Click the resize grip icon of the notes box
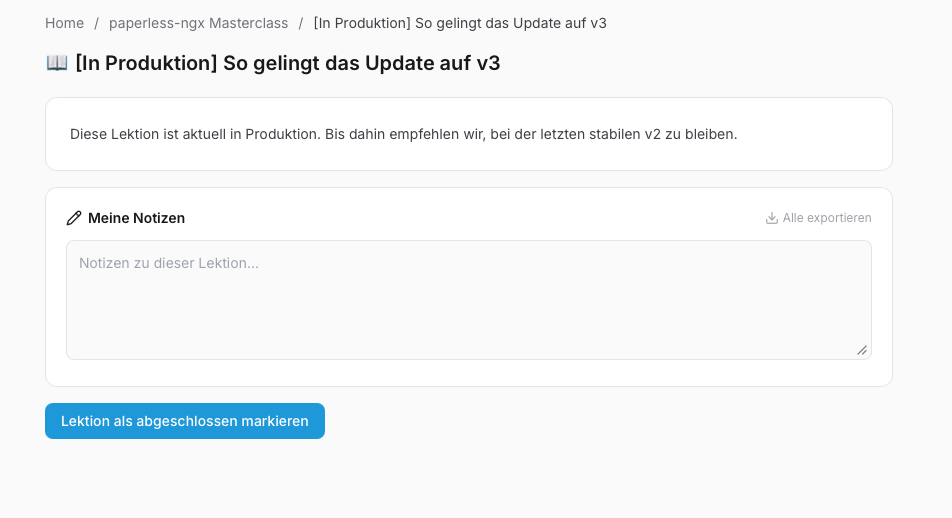 (862, 350)
